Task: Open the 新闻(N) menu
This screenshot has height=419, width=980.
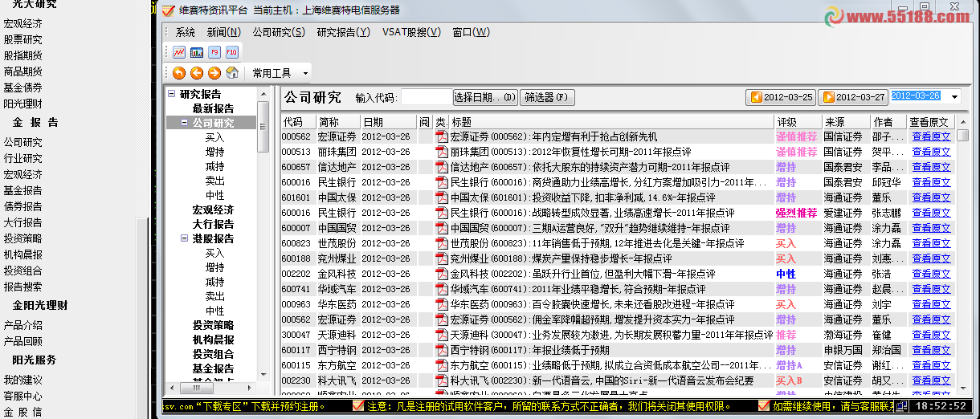Action: [224, 32]
